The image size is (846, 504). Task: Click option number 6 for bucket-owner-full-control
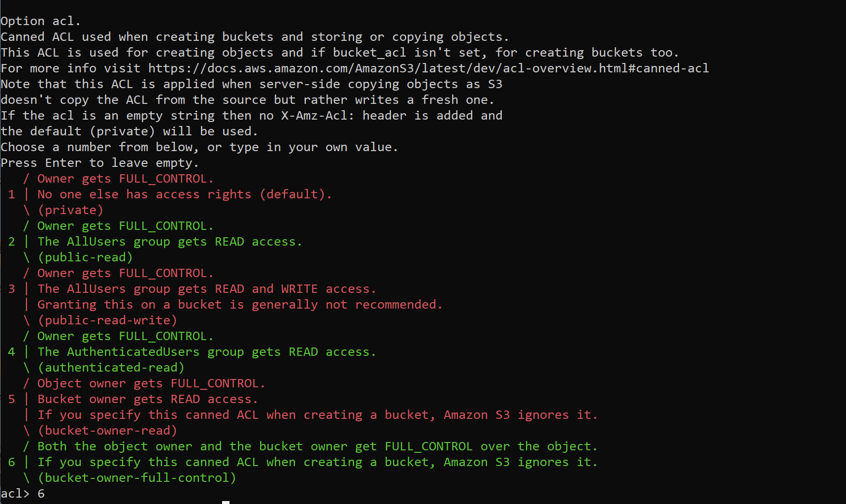(11, 462)
